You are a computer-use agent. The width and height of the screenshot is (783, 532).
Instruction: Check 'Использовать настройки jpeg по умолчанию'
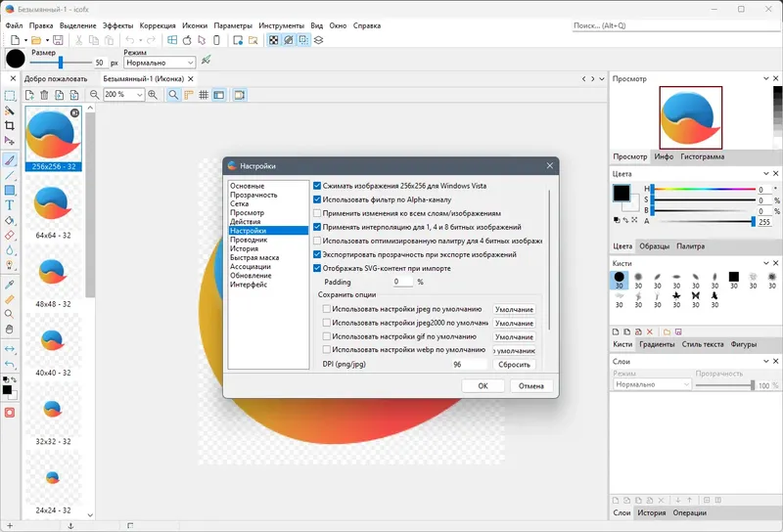tap(327, 309)
